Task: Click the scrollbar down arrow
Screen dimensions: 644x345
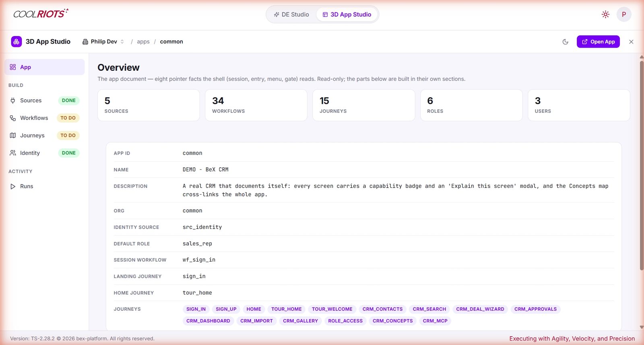Action: click(x=642, y=327)
